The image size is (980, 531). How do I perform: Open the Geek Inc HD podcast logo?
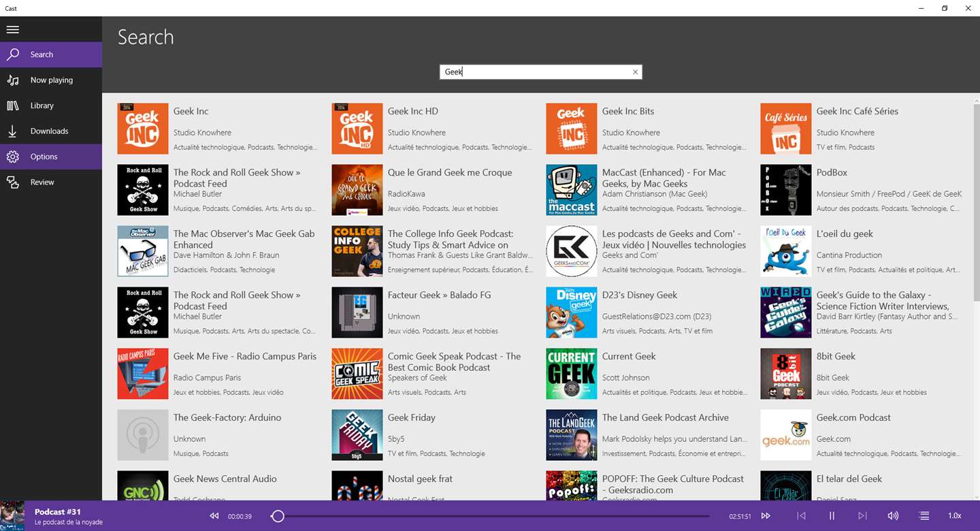pos(357,129)
